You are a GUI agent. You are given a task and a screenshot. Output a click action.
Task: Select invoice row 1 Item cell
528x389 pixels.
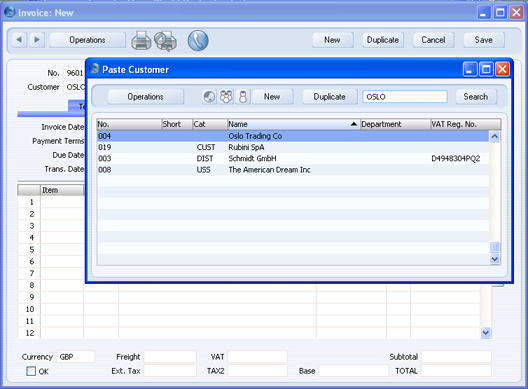[62, 202]
